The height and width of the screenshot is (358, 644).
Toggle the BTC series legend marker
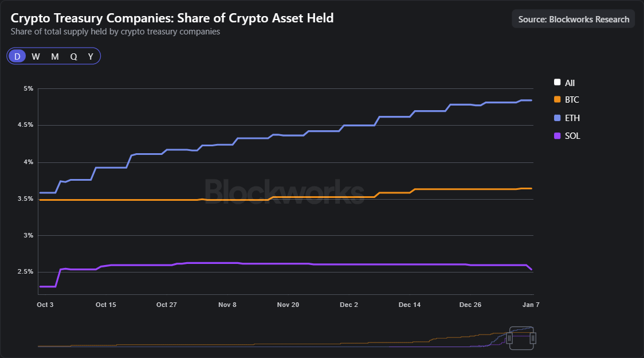coord(557,99)
